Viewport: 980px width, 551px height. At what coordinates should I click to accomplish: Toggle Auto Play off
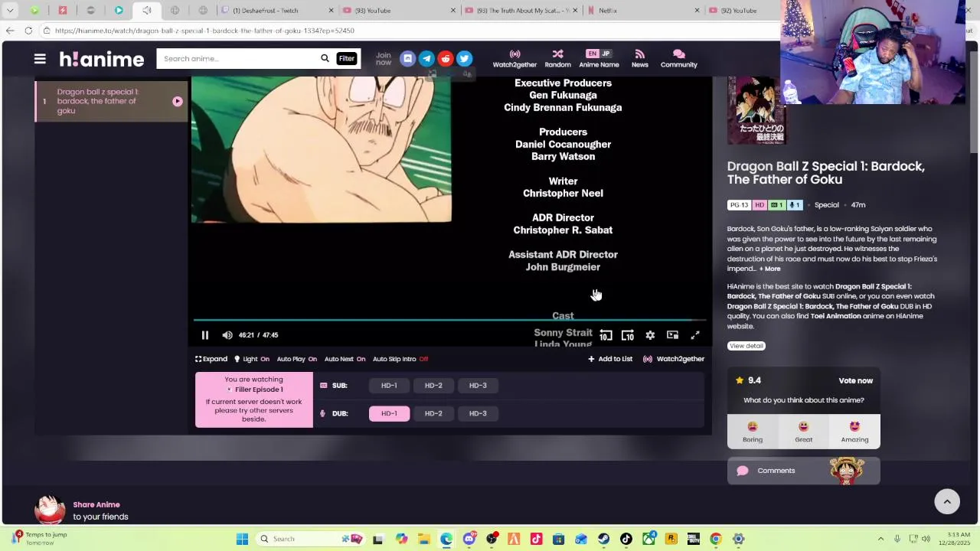[x=297, y=359]
